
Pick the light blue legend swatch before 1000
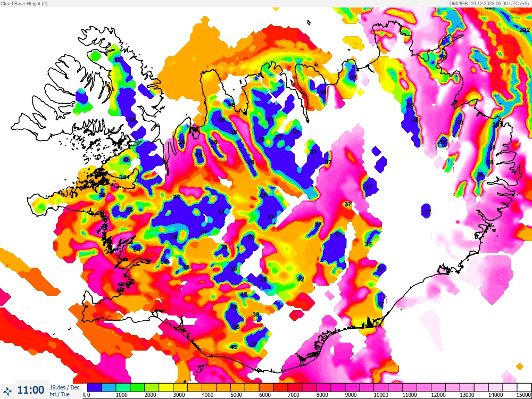pyautogui.click(x=109, y=387)
